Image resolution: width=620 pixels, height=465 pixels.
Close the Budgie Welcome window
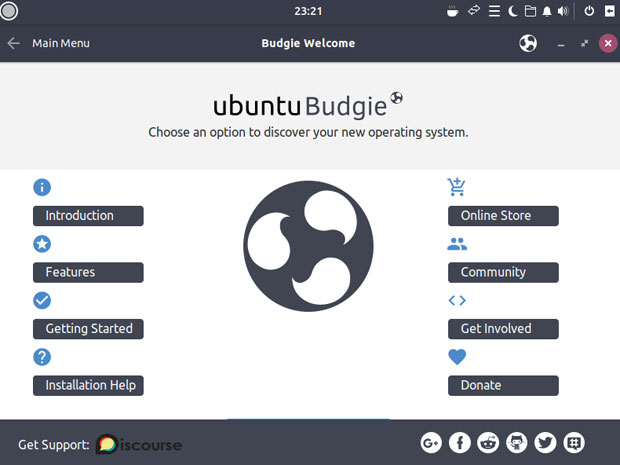pyautogui.click(x=608, y=43)
